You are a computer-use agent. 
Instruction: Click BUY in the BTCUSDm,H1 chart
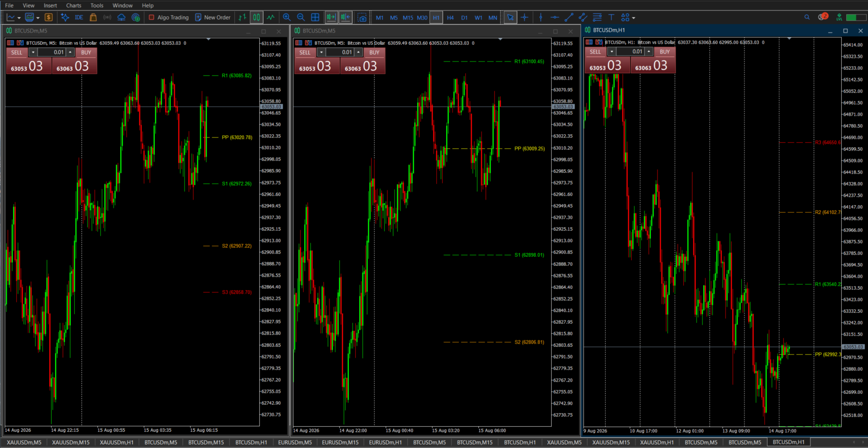point(664,52)
